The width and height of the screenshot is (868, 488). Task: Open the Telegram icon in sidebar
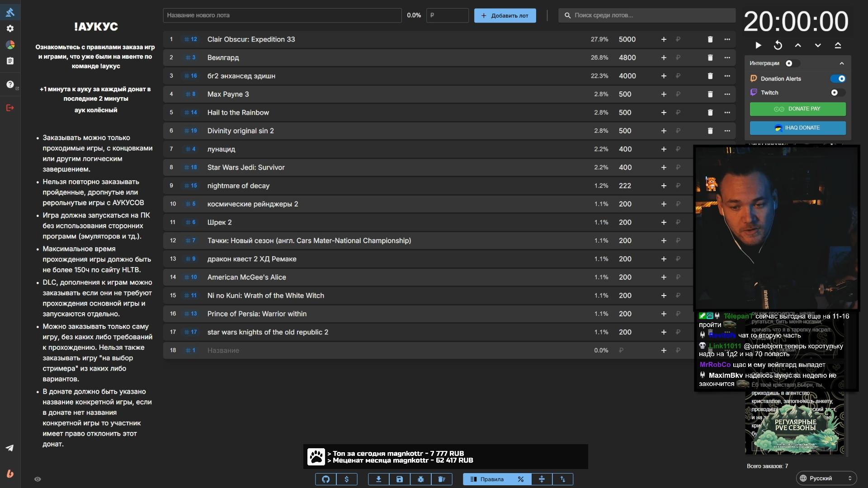[x=9, y=448]
